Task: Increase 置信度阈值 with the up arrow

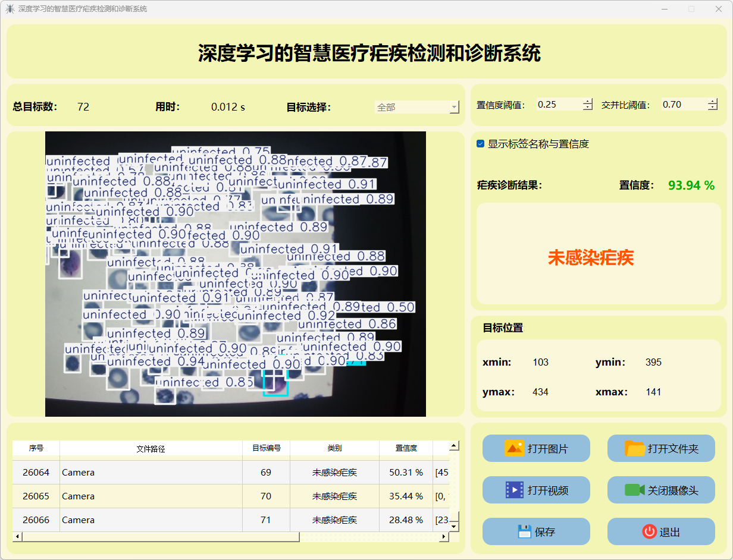Action: (x=588, y=101)
